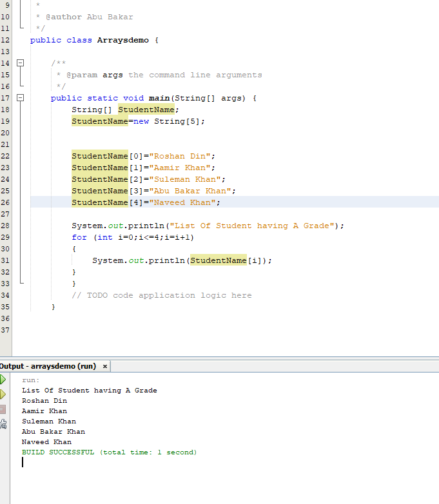Close the Output arraysdemo (run) tab
The height and width of the screenshot is (504, 439).
pos(105,367)
